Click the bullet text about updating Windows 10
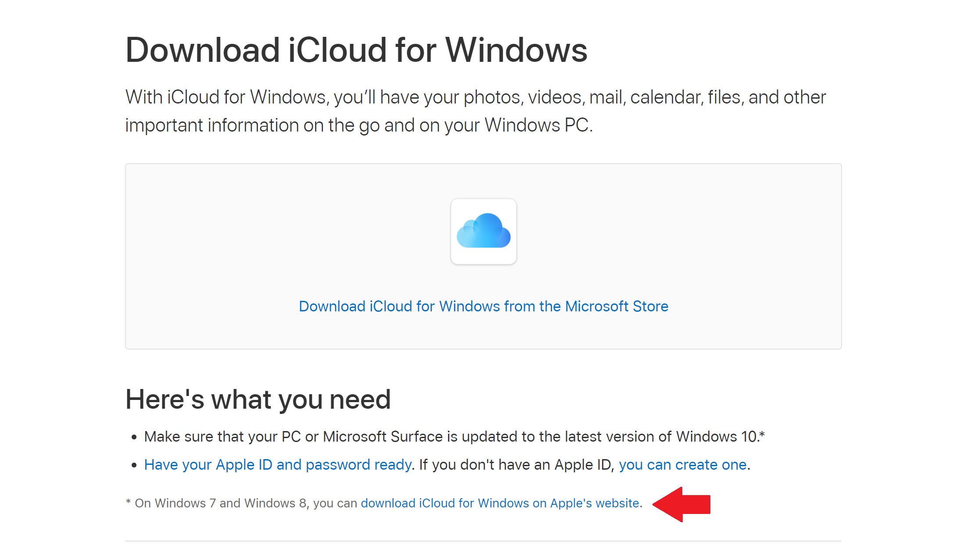Image resolution: width=957 pixels, height=560 pixels. point(451,437)
